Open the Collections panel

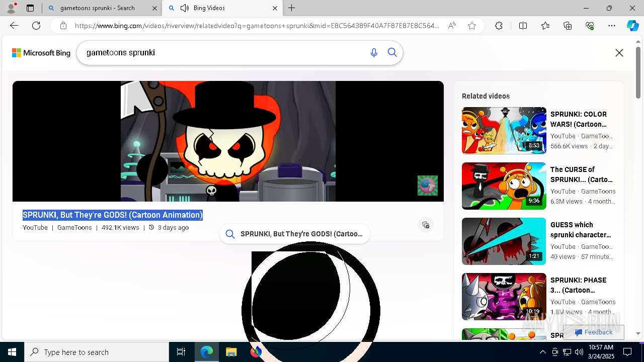tap(568, 26)
